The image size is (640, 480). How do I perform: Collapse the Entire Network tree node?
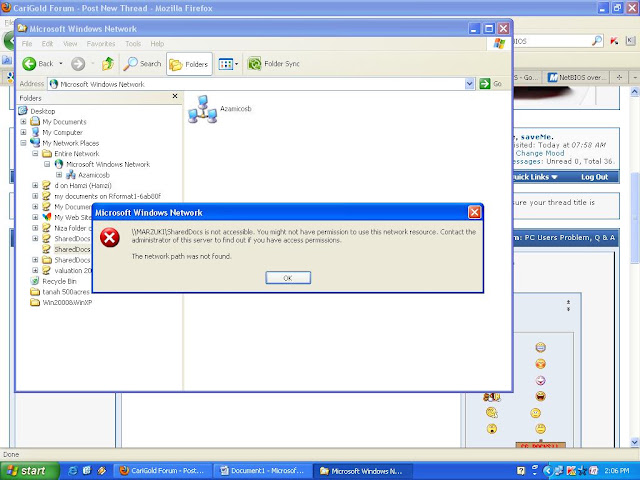point(35,153)
